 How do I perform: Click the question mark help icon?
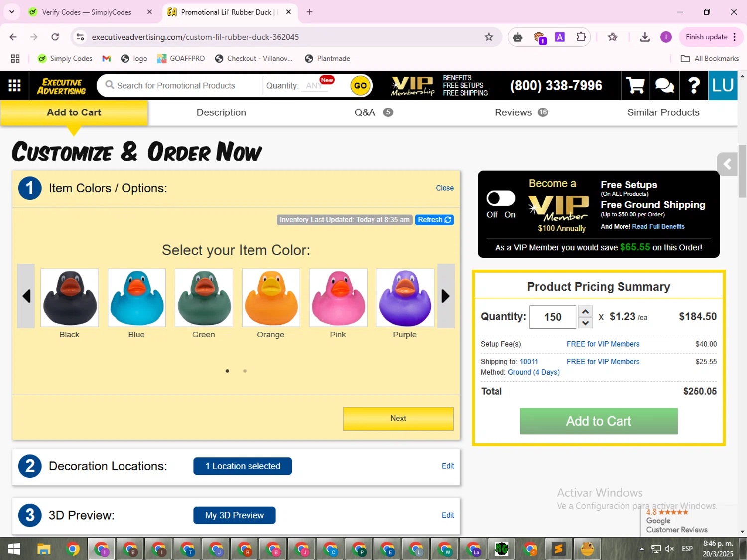(694, 86)
